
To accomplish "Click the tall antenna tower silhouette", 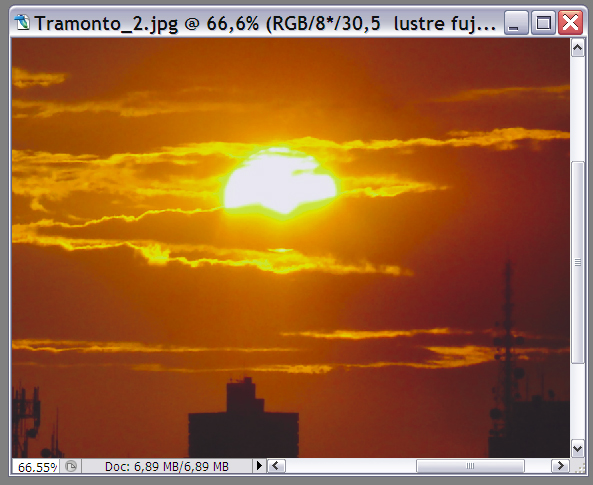I will point(509,340).
